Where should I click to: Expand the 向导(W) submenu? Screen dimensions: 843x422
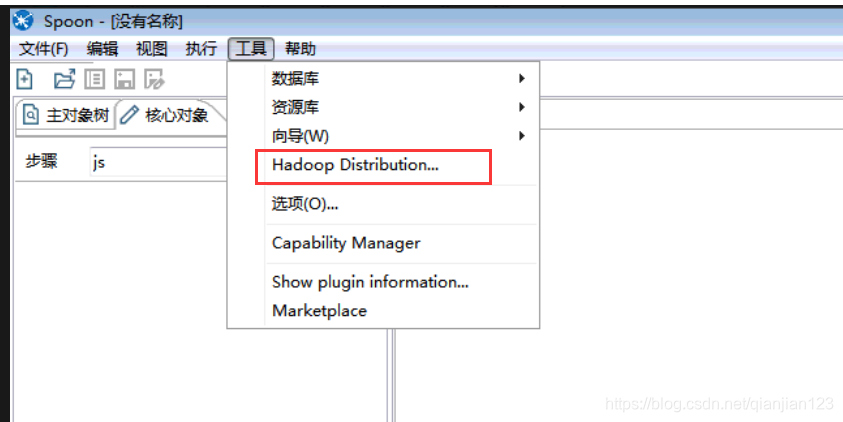[383, 135]
